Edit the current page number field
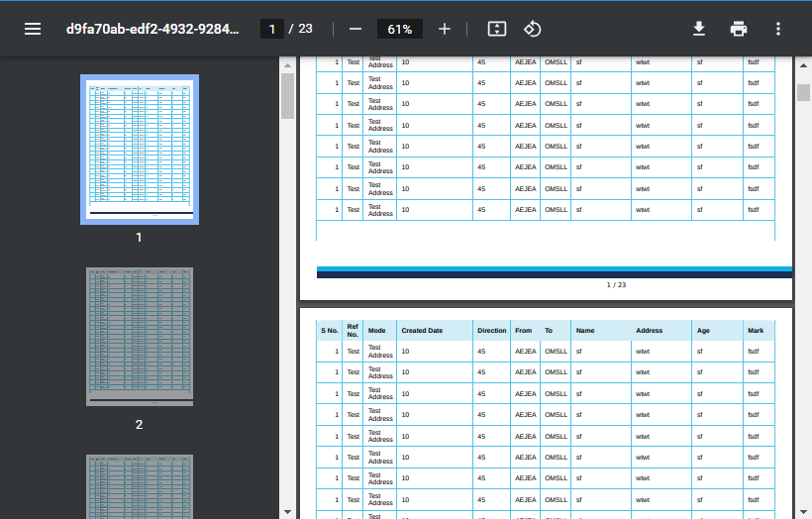 point(272,29)
